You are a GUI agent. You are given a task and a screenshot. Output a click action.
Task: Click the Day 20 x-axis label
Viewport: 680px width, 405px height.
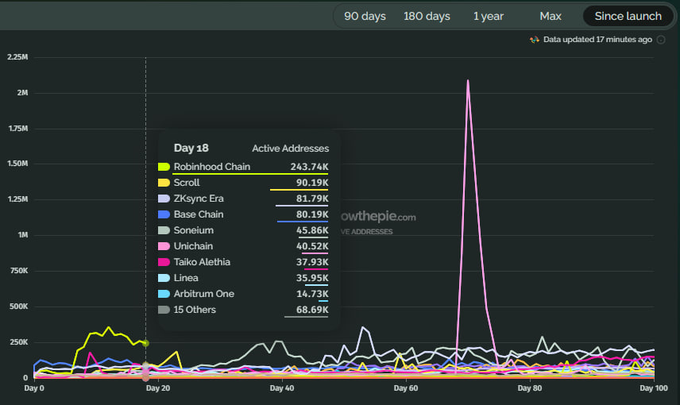(158, 388)
